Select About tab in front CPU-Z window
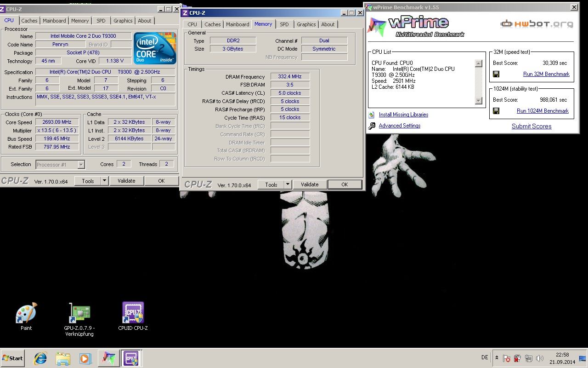This screenshot has width=588, height=368. (x=328, y=24)
